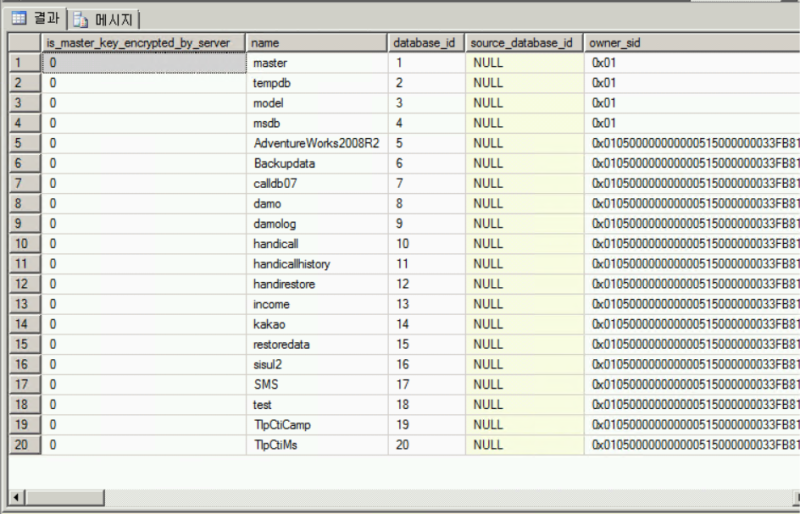Click the select-all corner cell of grid

24,43
